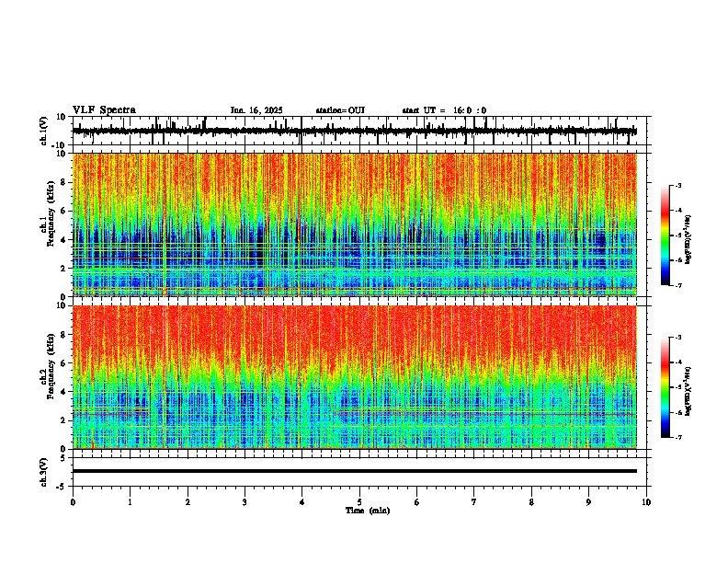Click the time axis tick label '9'
The image size is (728, 563).
[x=588, y=502]
